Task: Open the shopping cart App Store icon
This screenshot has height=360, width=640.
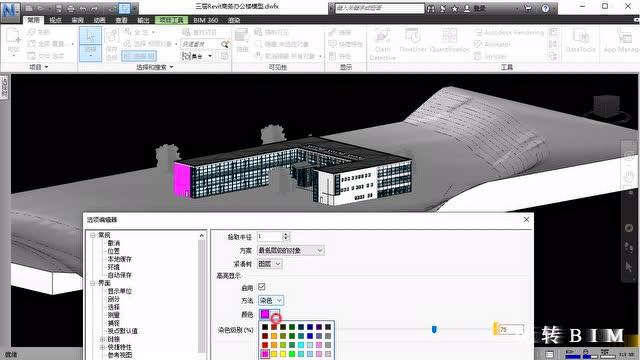Action: 528,8
